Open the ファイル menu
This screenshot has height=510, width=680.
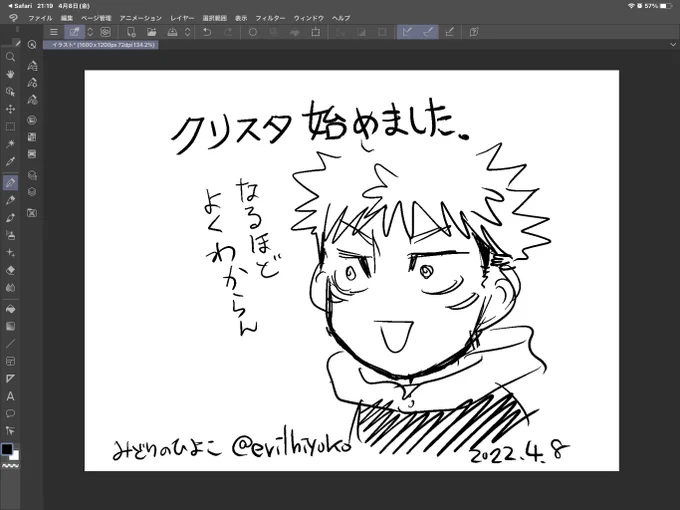click(x=40, y=18)
